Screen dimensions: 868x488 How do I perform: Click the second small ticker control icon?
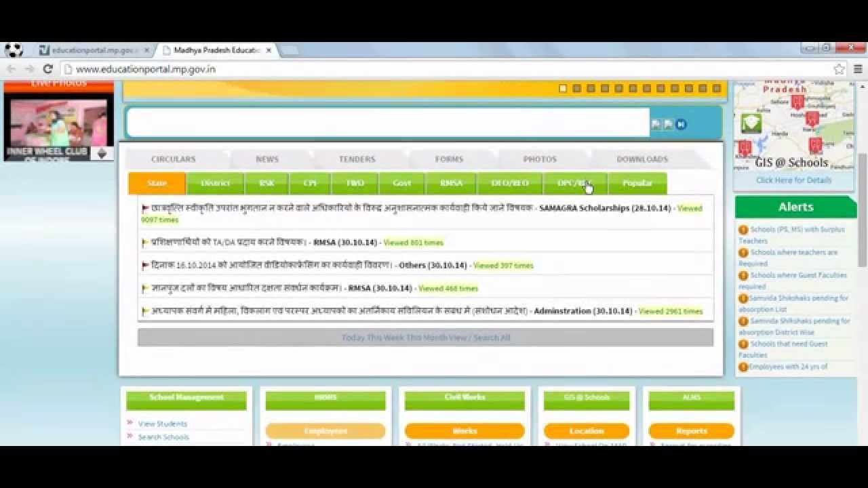[x=668, y=124]
